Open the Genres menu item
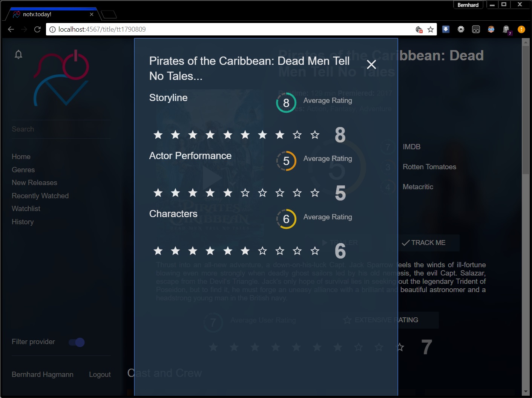 click(x=23, y=170)
